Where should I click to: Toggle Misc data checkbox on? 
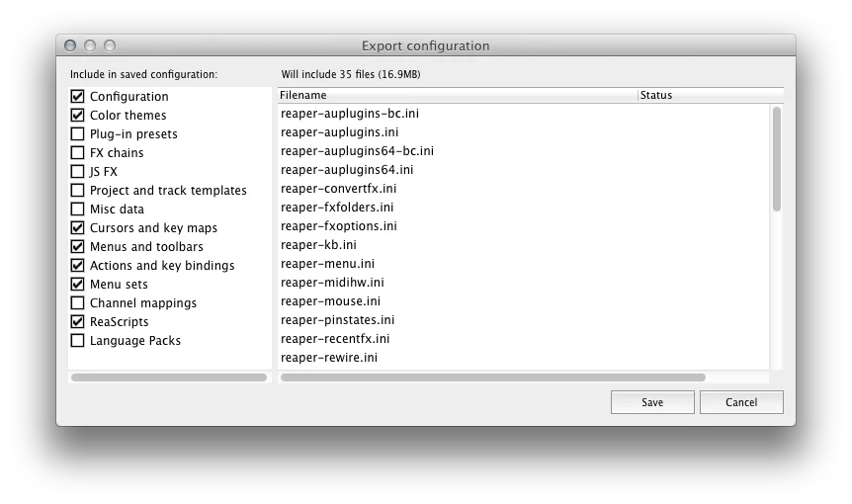77,210
